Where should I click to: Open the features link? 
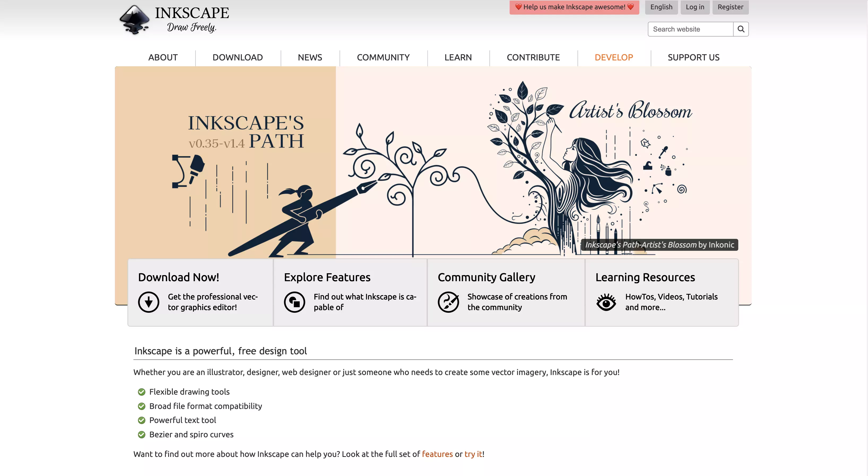tap(437, 454)
